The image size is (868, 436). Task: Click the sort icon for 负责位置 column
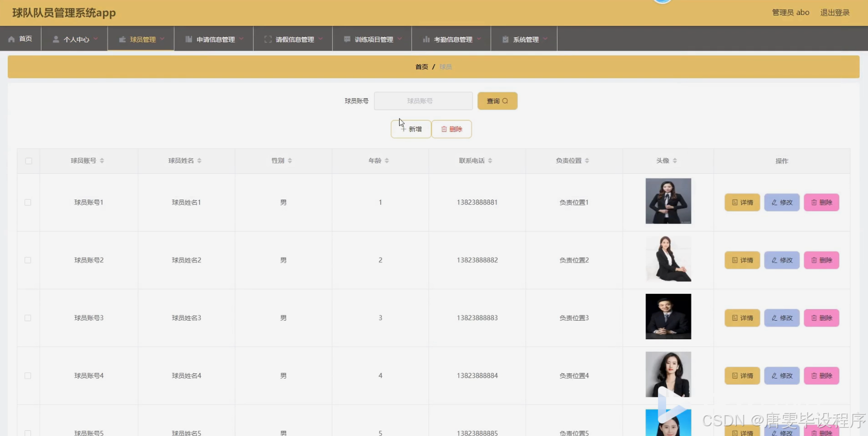[587, 161]
